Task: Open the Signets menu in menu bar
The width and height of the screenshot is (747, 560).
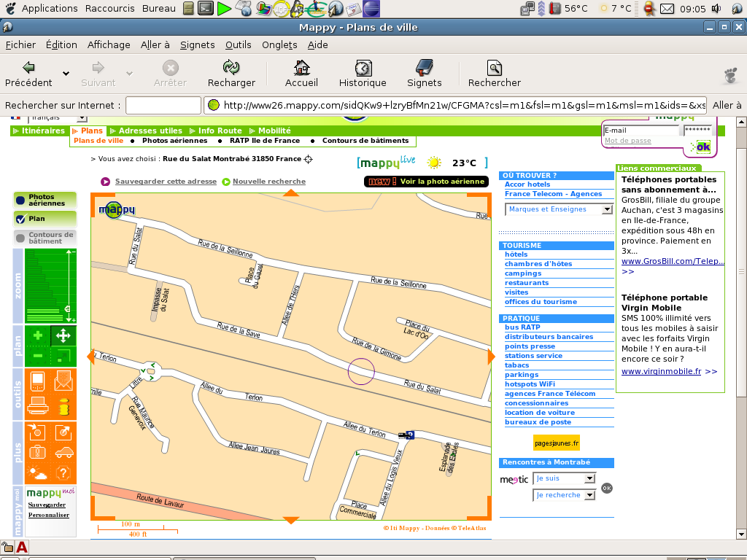Action: coord(197,44)
